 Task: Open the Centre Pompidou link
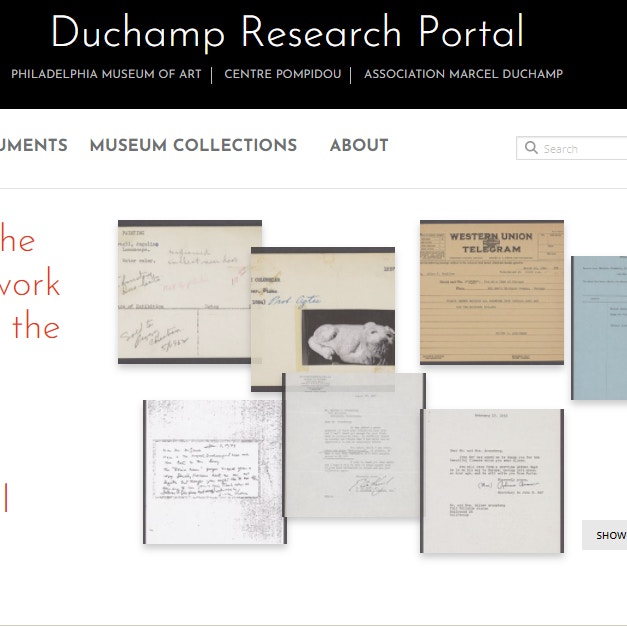point(282,74)
